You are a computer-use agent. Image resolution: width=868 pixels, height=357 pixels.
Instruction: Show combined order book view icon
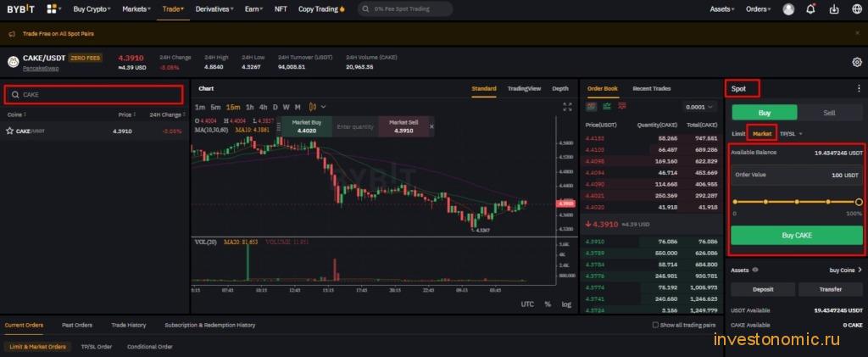point(592,106)
